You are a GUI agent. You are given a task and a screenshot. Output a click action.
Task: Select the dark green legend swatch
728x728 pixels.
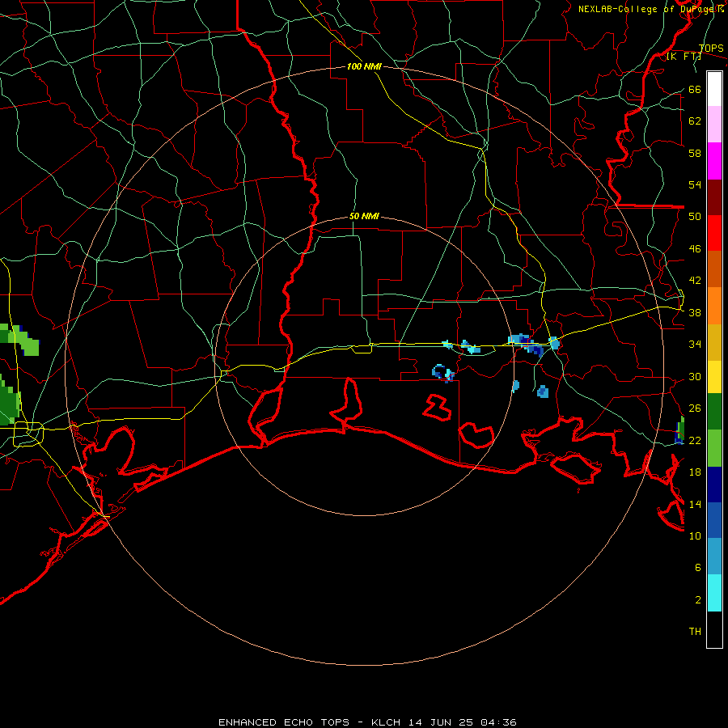point(714,412)
